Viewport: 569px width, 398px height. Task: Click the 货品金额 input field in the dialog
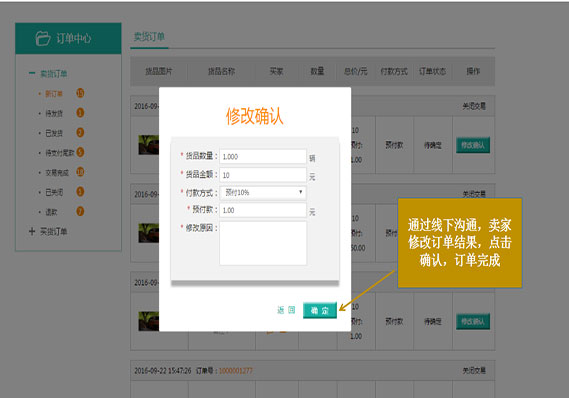point(263,175)
